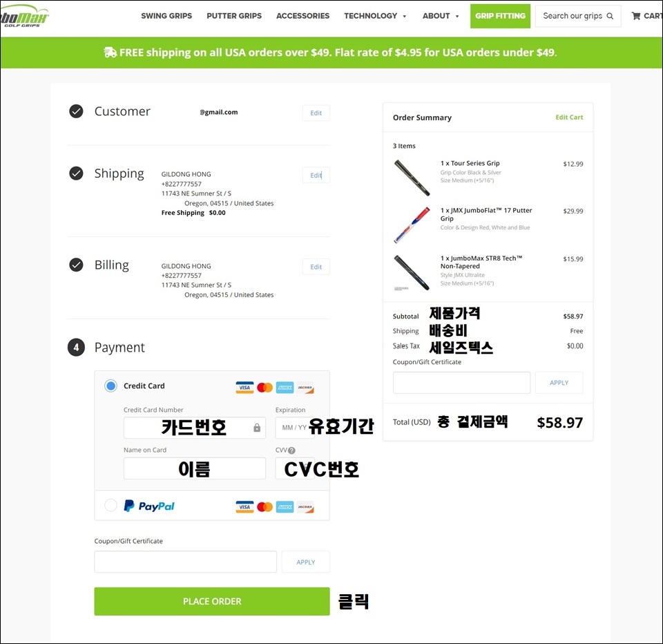Image resolution: width=663 pixels, height=644 pixels.
Task: Select the Credit Card payment option
Action: tap(110, 386)
